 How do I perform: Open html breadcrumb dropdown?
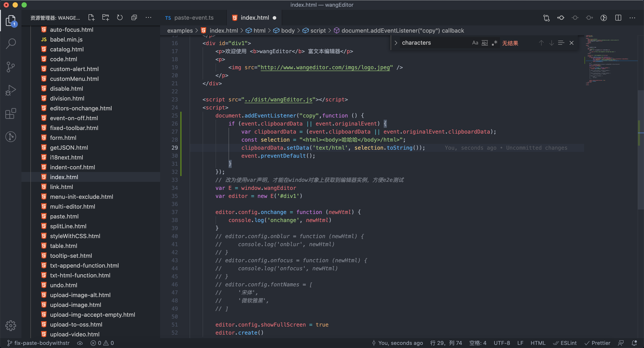click(x=256, y=30)
